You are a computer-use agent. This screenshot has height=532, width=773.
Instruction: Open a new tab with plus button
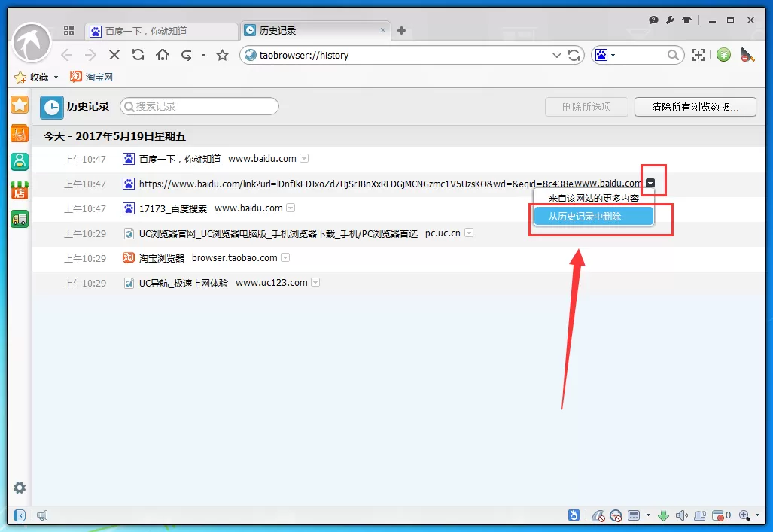point(401,31)
